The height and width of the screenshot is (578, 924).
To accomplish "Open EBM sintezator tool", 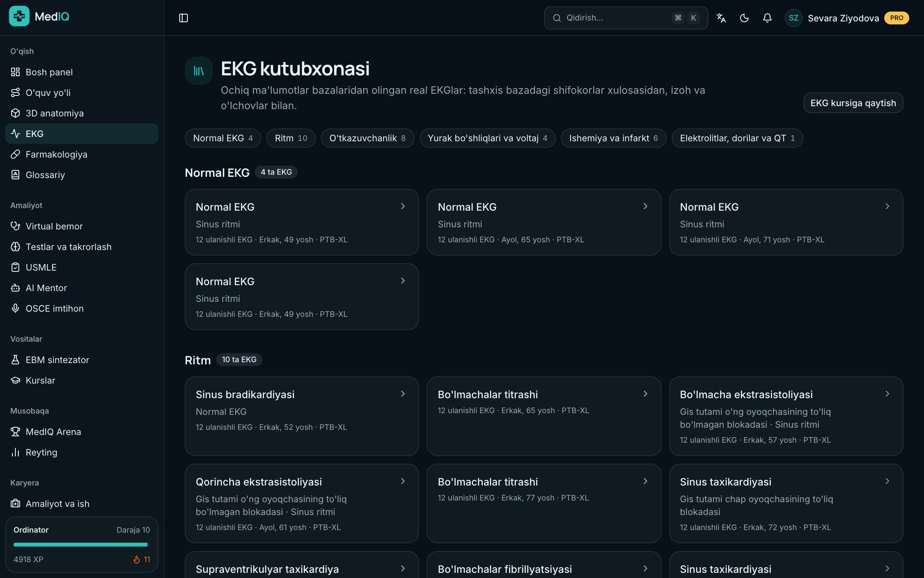I will click(82, 360).
